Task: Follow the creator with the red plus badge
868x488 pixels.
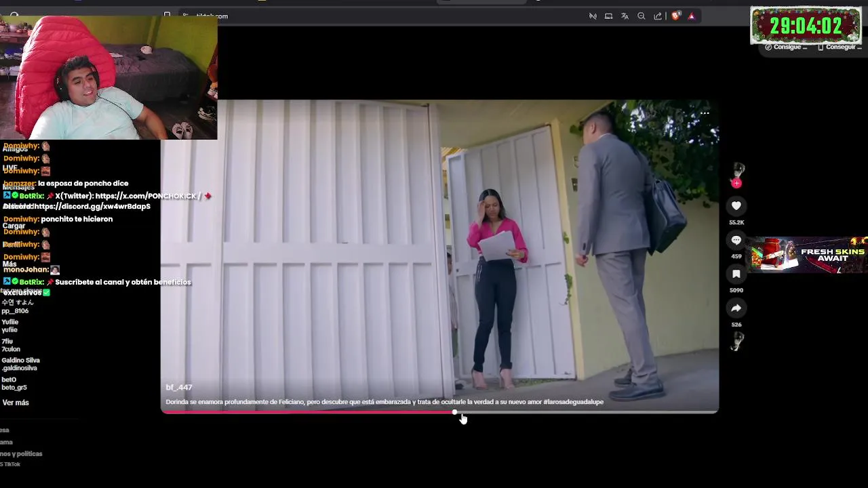Action: [736, 183]
